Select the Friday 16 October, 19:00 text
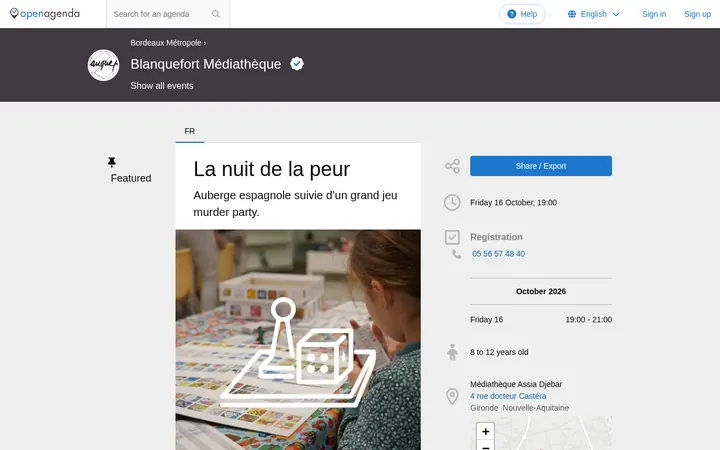The height and width of the screenshot is (450, 720). tap(513, 202)
